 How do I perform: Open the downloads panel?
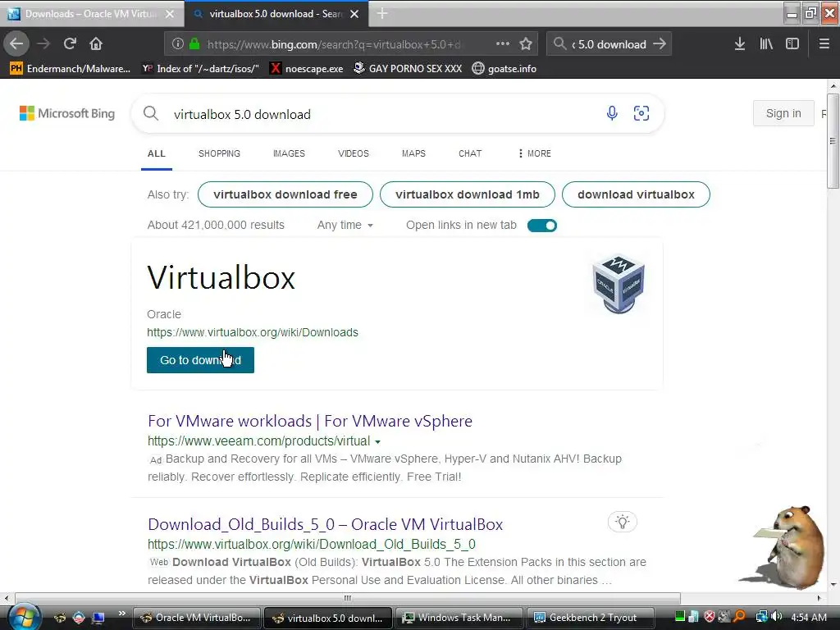pyautogui.click(x=740, y=44)
